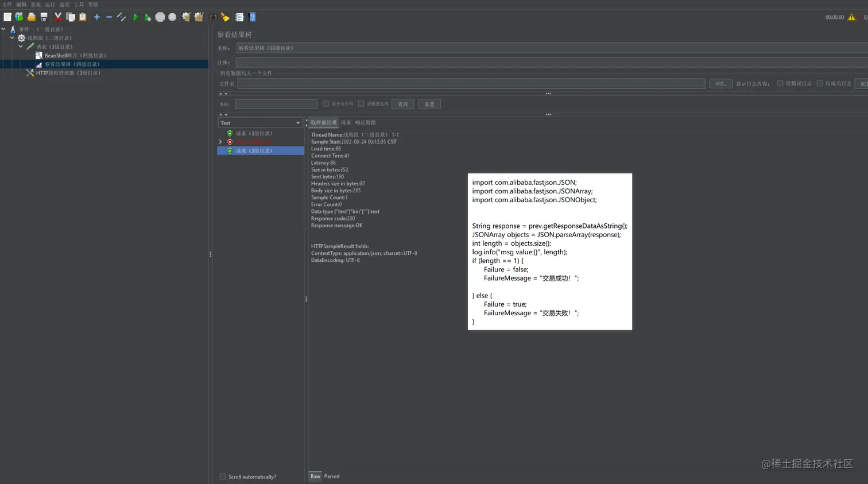Open the Function Helper list icon
The width and height of the screenshot is (868, 484).
point(239,17)
